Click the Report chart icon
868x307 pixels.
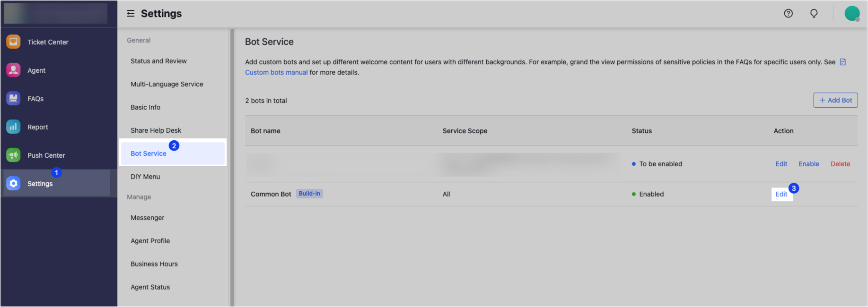pos(13,127)
